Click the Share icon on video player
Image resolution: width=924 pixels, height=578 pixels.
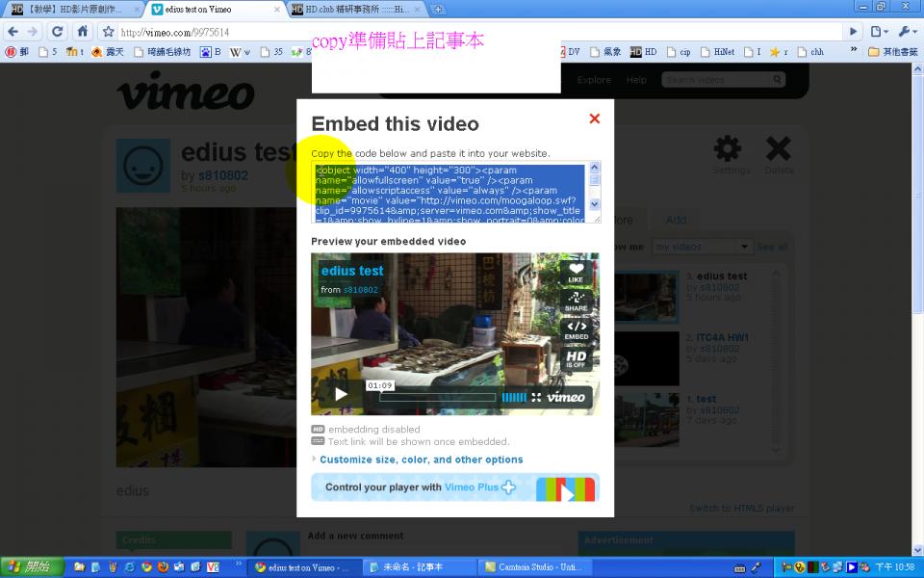coord(576,301)
